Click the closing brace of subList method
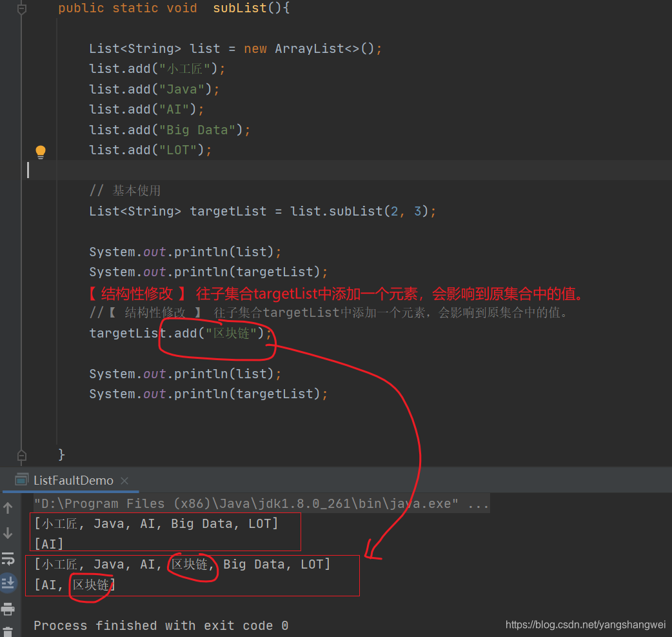The image size is (672, 637). (62, 454)
